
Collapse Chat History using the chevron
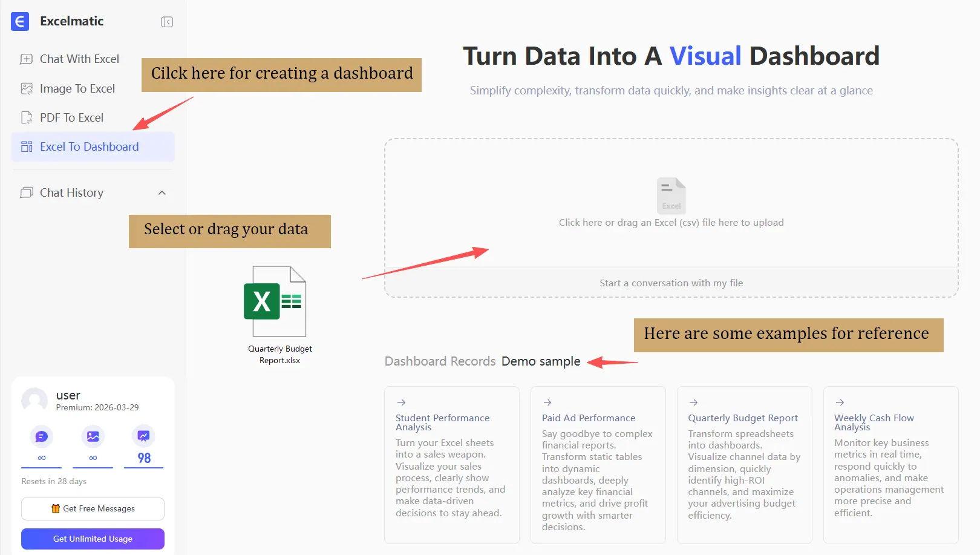coord(162,192)
